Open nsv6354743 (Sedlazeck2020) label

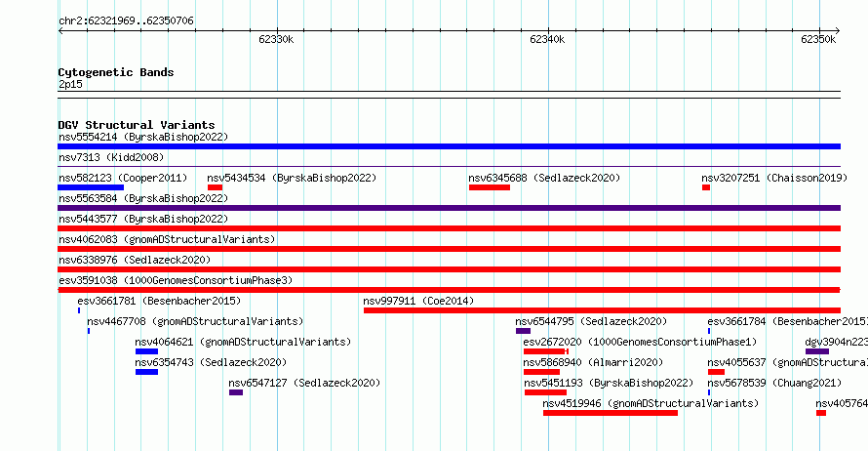[211, 362]
